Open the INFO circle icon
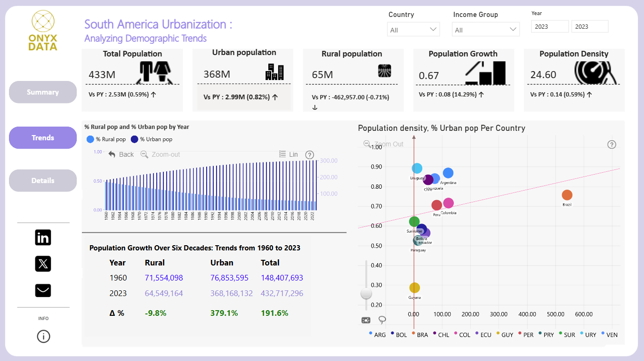This screenshot has width=644, height=361. pos(43,337)
